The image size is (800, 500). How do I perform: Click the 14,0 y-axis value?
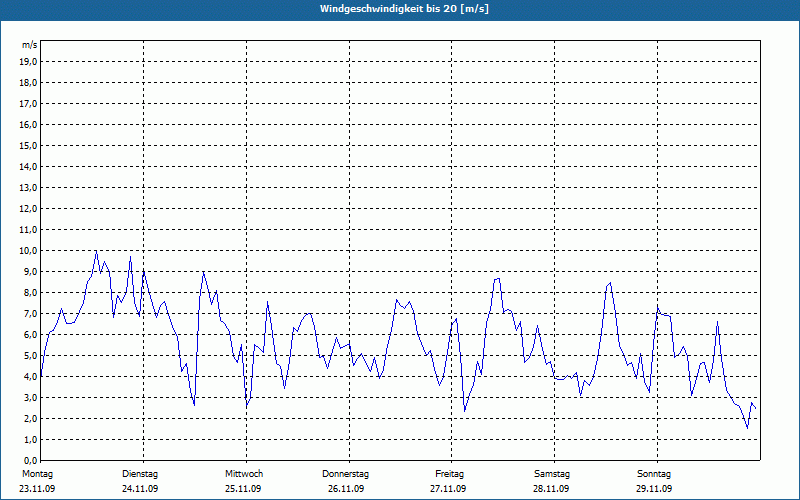tap(28, 166)
